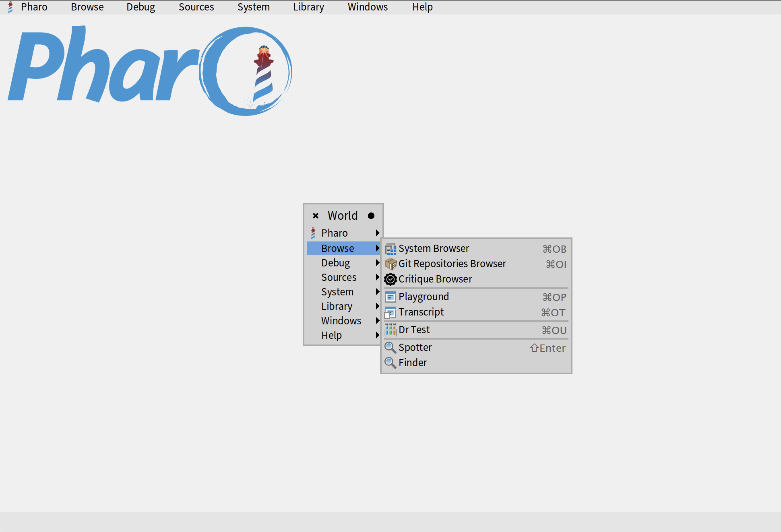Select the highlighted Browse entry
This screenshot has height=532, width=781.
(338, 248)
